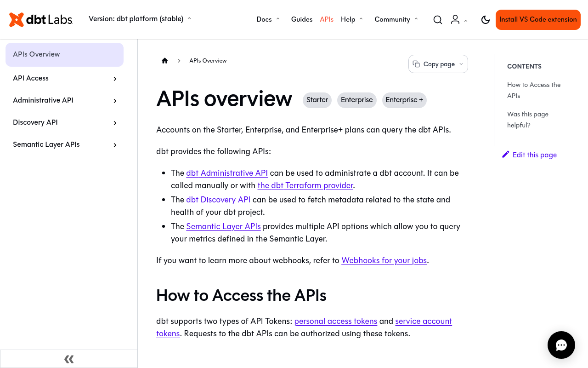Select APIs Overview in sidebar
Screen dimensions: 588x368
tap(64, 54)
